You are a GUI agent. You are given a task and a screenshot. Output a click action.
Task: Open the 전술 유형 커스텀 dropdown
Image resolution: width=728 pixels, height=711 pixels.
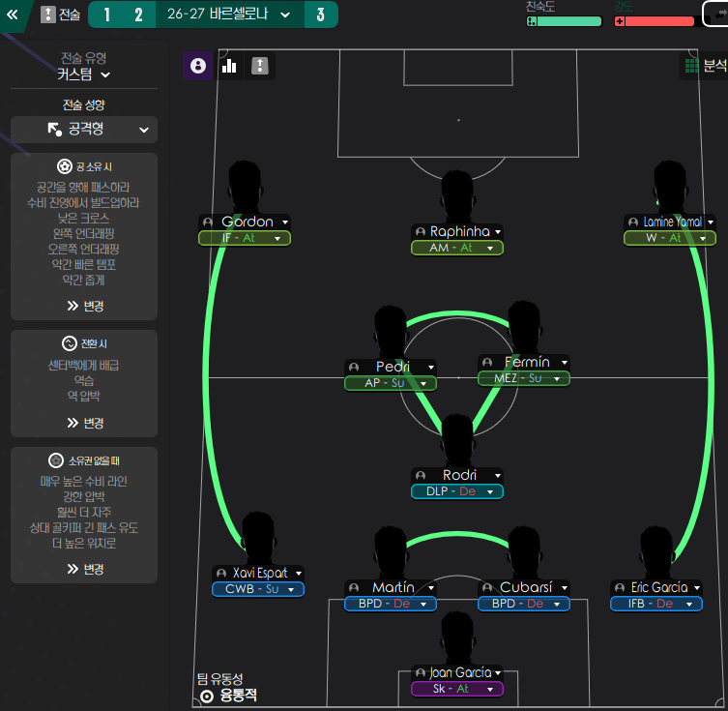point(84,74)
